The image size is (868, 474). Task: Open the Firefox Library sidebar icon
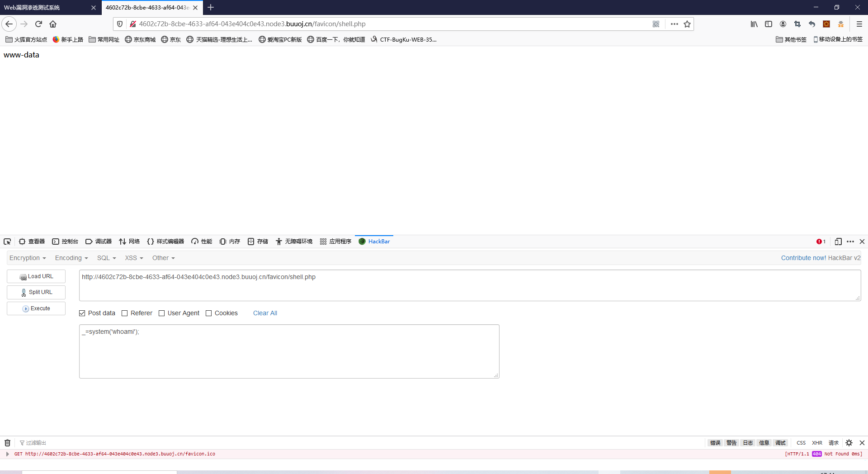(754, 24)
